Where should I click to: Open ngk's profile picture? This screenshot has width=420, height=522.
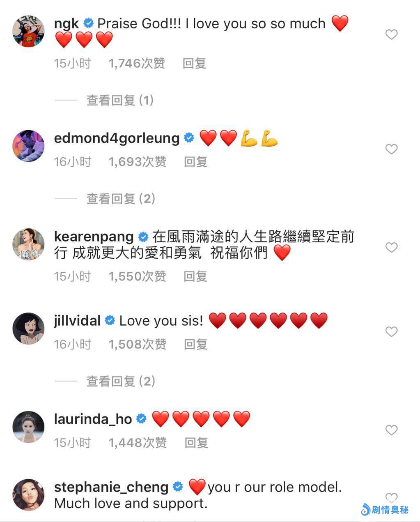28,32
